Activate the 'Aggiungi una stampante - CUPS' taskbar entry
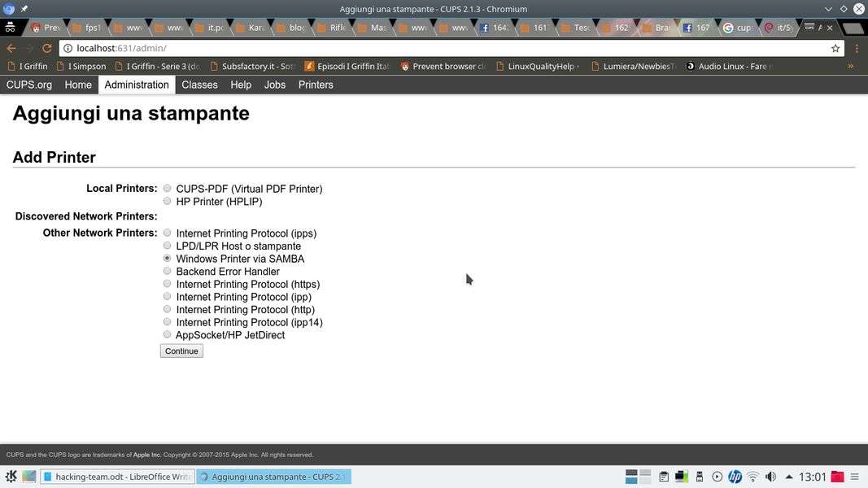 coord(274,477)
